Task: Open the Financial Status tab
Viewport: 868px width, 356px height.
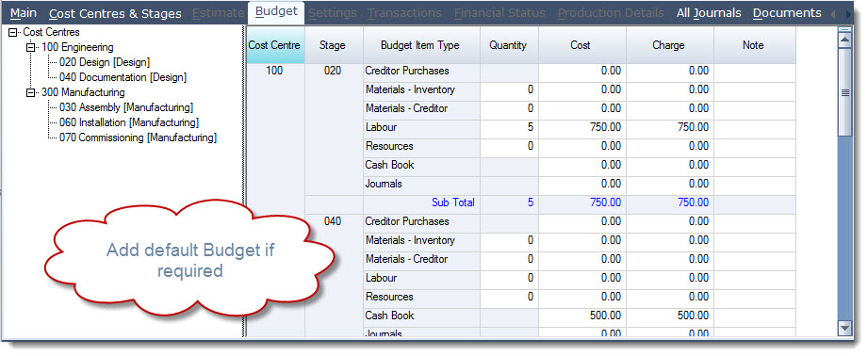Action: click(x=500, y=13)
